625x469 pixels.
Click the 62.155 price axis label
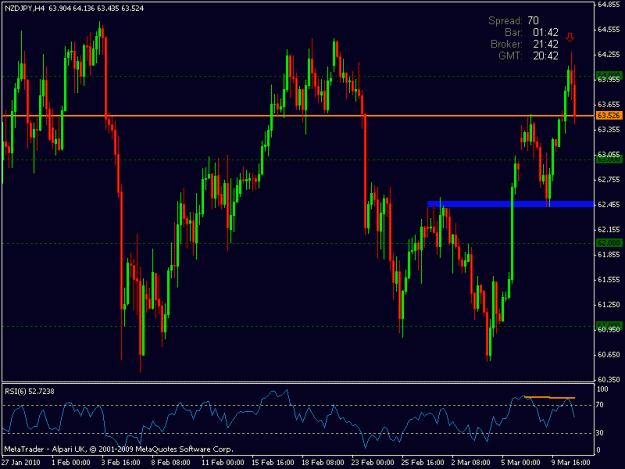[609, 230]
